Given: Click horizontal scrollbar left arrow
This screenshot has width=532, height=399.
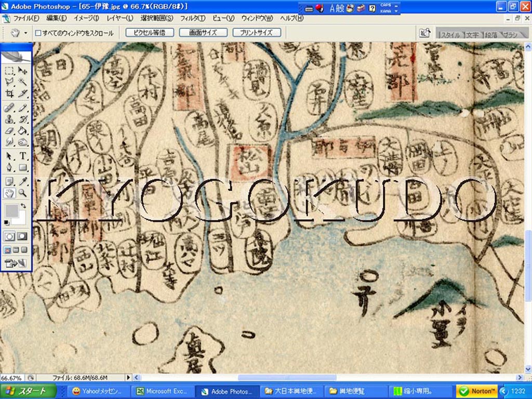Looking at the screenshot, I should click(137, 377).
